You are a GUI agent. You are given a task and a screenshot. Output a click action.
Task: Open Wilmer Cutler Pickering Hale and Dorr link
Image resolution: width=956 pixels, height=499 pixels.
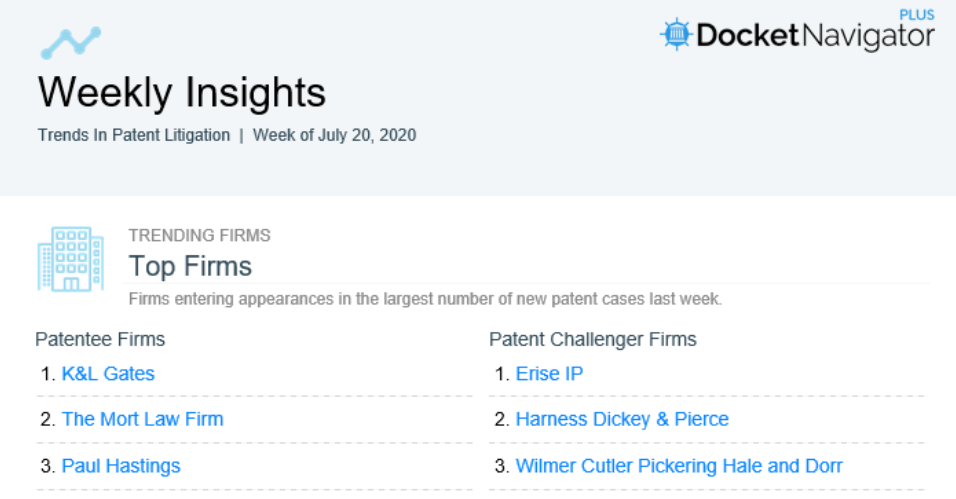[x=679, y=465]
